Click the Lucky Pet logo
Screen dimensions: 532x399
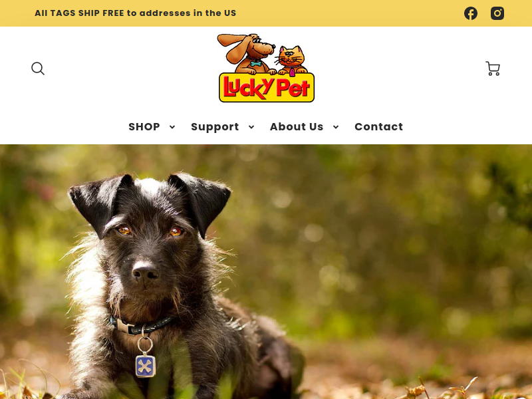tap(267, 68)
